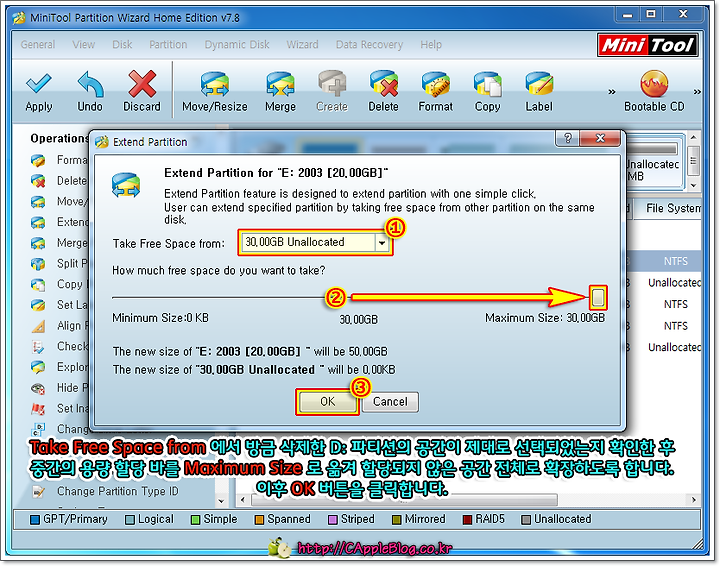Open the Bootable CD toolbar icon

coord(654,84)
